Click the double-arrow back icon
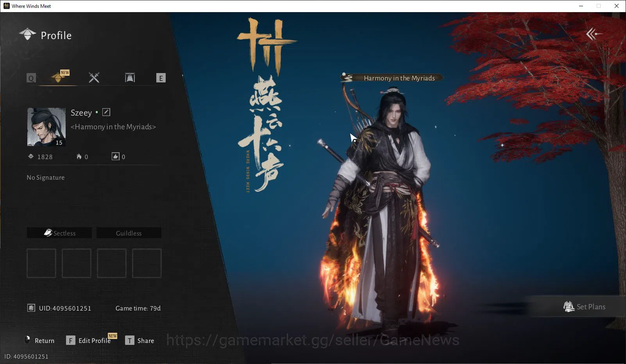The width and height of the screenshot is (626, 364). [x=594, y=34]
